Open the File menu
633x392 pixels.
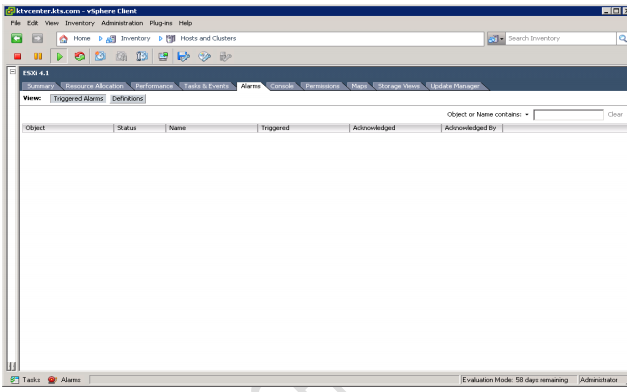click(15, 23)
